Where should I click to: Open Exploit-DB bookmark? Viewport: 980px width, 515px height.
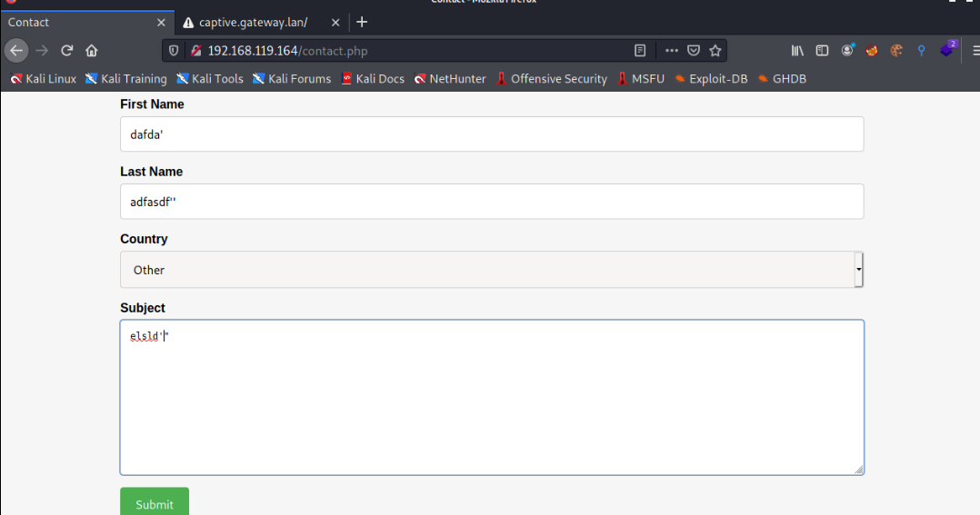711,79
